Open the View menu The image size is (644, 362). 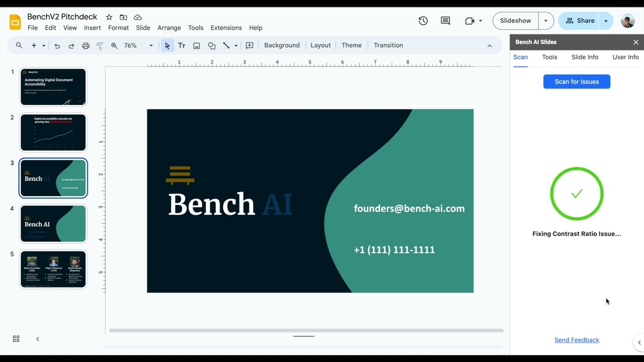(70, 28)
